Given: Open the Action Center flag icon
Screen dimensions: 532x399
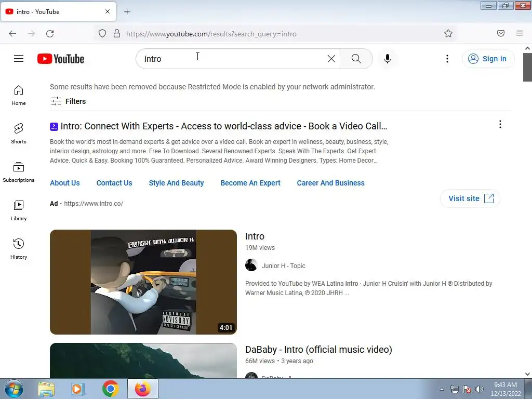Looking at the screenshot, I should coord(467,389).
